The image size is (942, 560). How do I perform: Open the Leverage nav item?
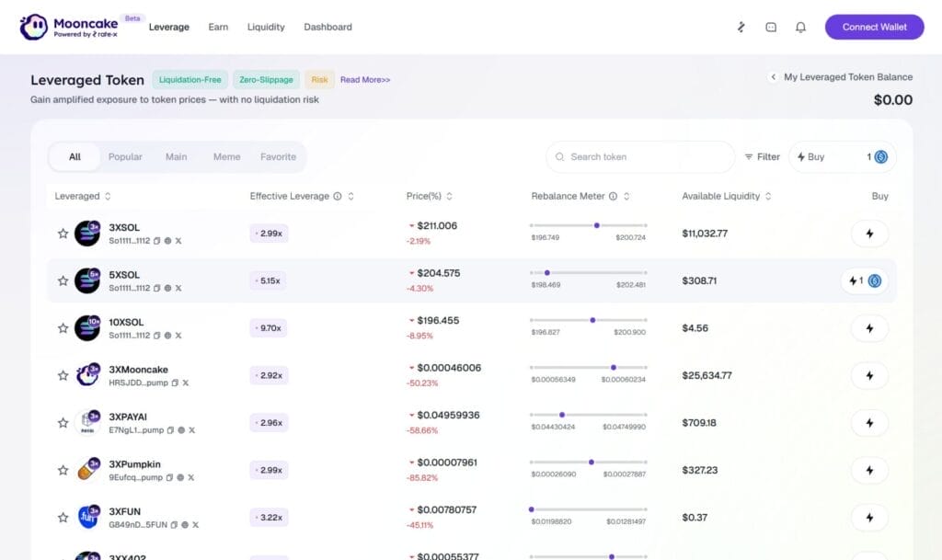169,27
